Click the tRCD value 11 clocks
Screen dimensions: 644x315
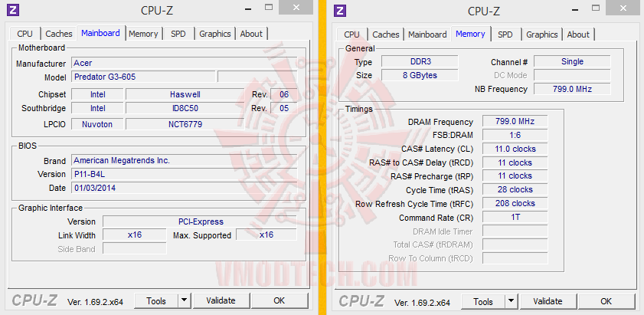point(515,162)
